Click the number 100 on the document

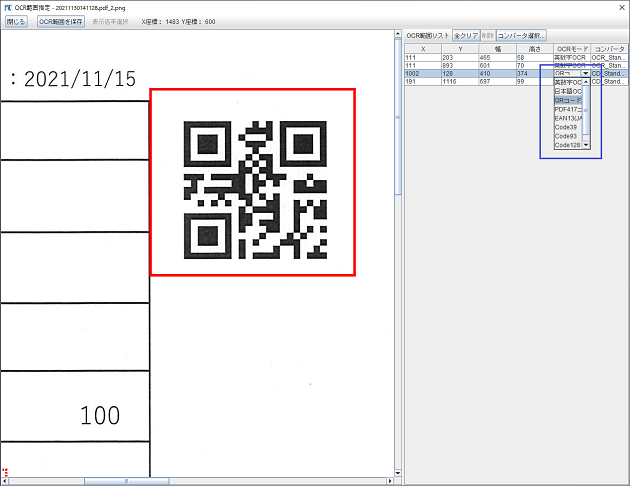[x=100, y=415]
